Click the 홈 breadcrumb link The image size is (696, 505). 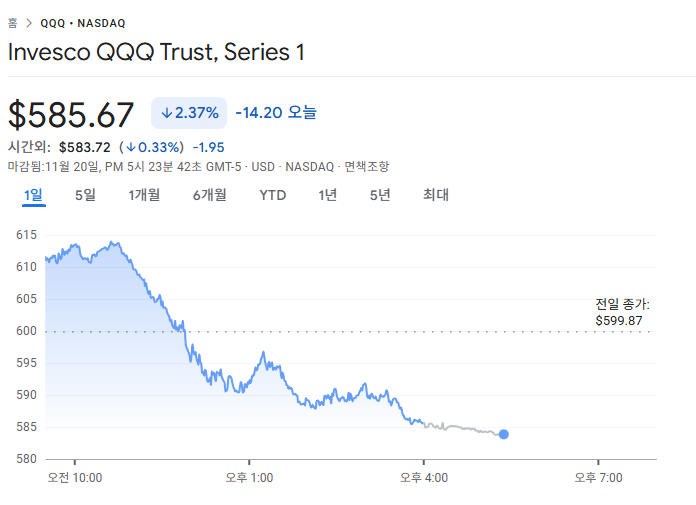pyautogui.click(x=13, y=23)
